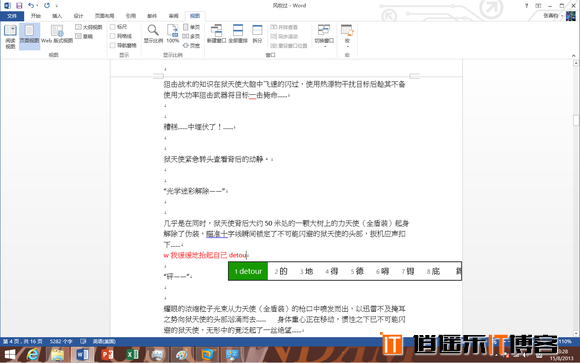Select Print Layout view button
This screenshot has height=363, width=580.
coord(29,36)
